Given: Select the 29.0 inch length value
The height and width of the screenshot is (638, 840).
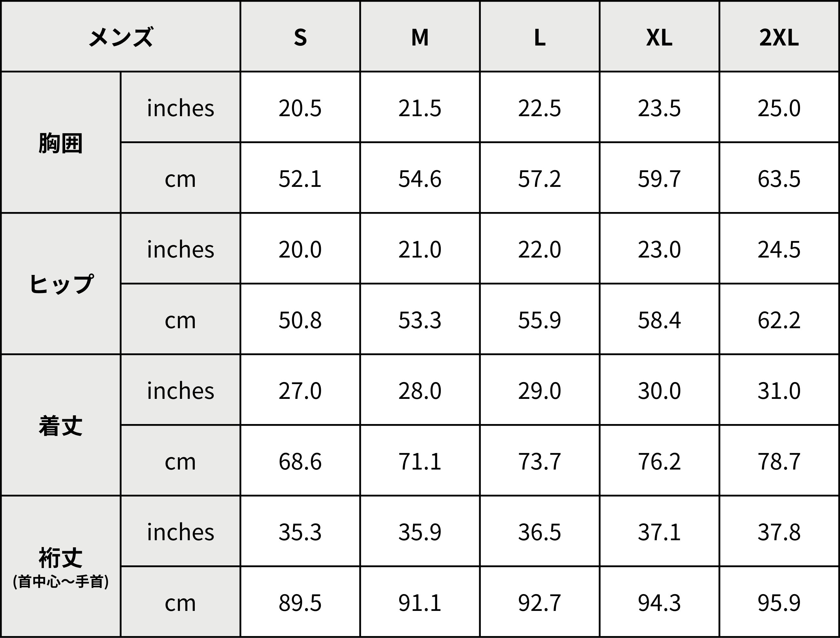Looking at the screenshot, I should (x=539, y=390).
